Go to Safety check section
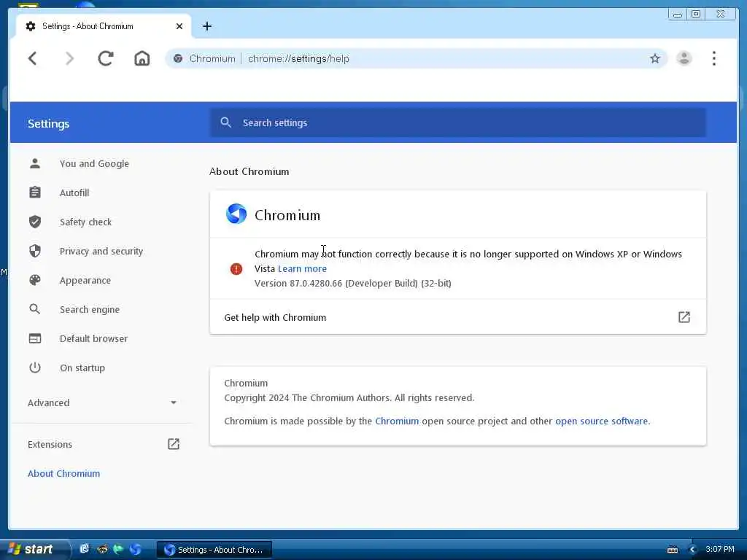 coord(86,222)
